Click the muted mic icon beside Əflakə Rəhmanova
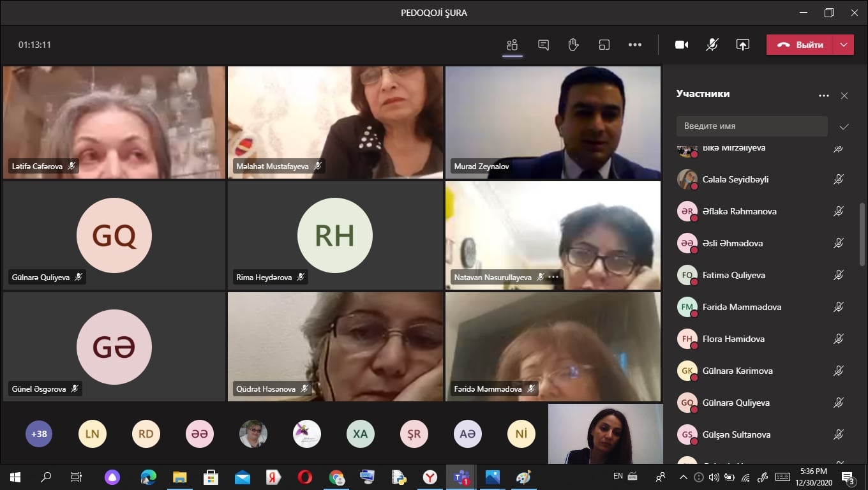This screenshot has height=490, width=868. tap(839, 211)
